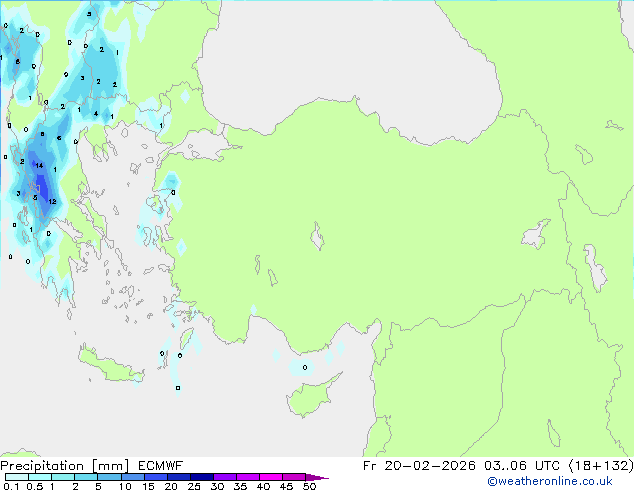
Task: Click the '4' precipitation value on map
Action: [96, 114]
